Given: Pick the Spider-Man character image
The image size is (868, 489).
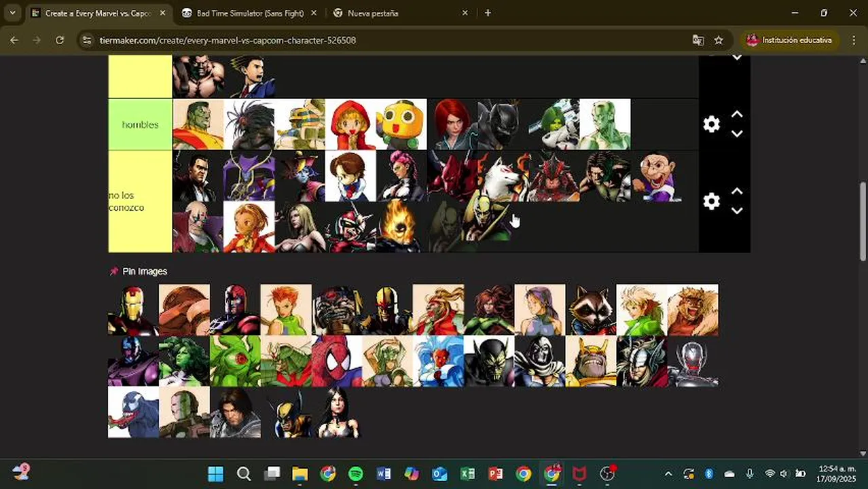Looking at the screenshot, I should tap(337, 361).
